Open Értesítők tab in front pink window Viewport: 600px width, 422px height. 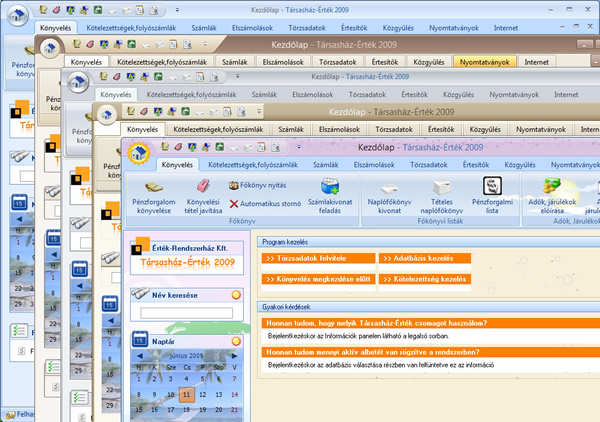(x=476, y=165)
